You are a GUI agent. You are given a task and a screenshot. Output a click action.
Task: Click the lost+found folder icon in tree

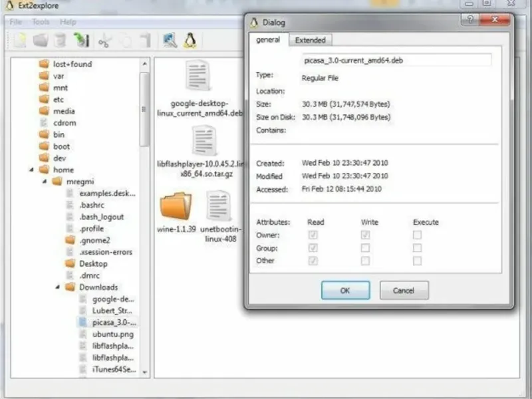[x=44, y=64]
